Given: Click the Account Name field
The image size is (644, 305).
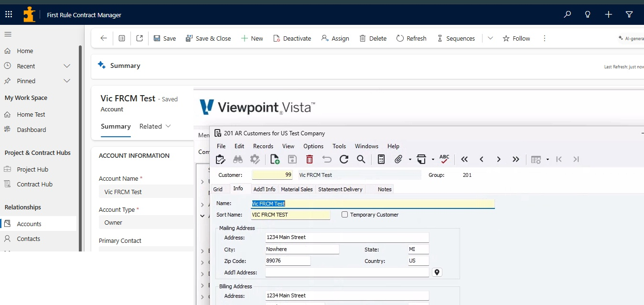Looking at the screenshot, I should [146, 192].
